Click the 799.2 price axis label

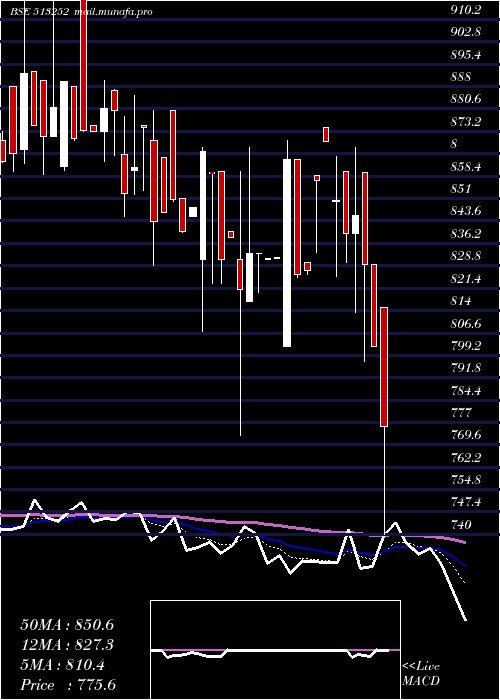466,346
